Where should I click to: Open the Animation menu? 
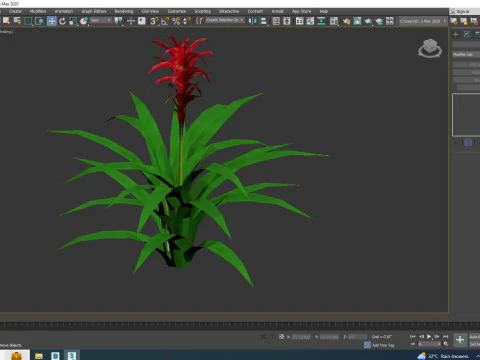[x=64, y=11]
